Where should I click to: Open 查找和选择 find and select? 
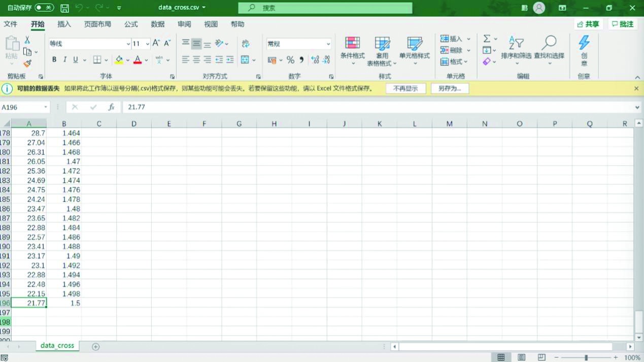549,51
